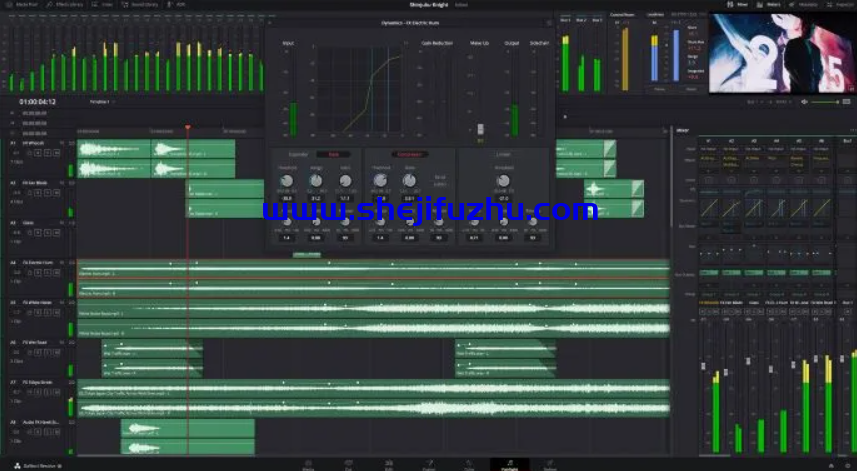
Task: Click the 01:00:04:12 timecode display
Action: pos(37,102)
